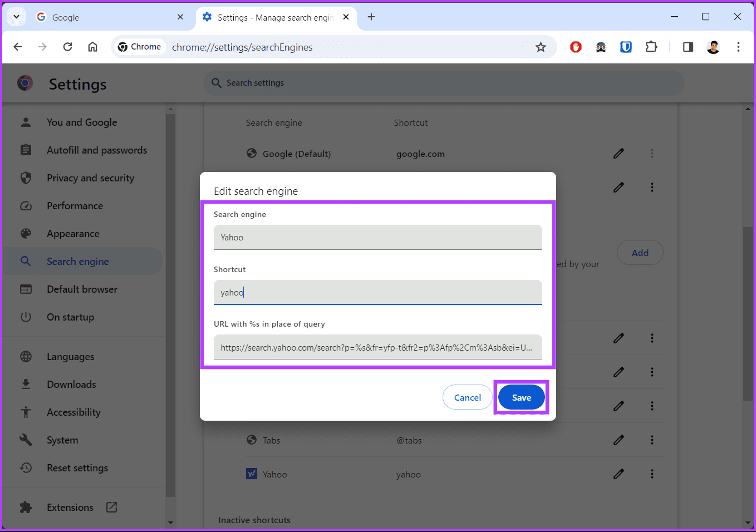
Task: Open Default browser settings
Action: pos(82,289)
